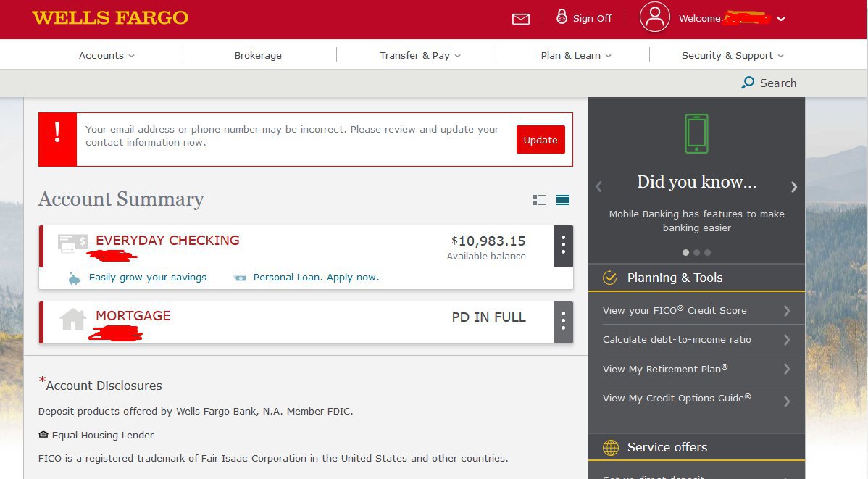
Task: Open the Accounts menu
Action: (101, 55)
